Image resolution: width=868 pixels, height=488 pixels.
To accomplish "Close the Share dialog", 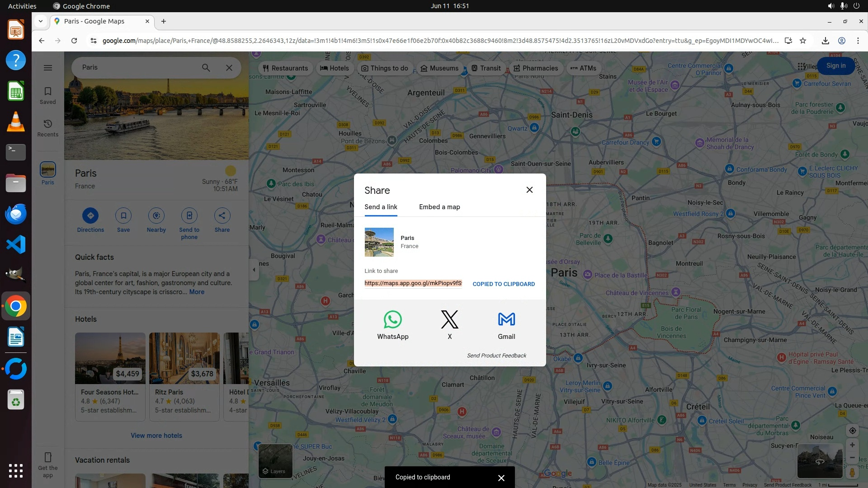I will coord(529,190).
